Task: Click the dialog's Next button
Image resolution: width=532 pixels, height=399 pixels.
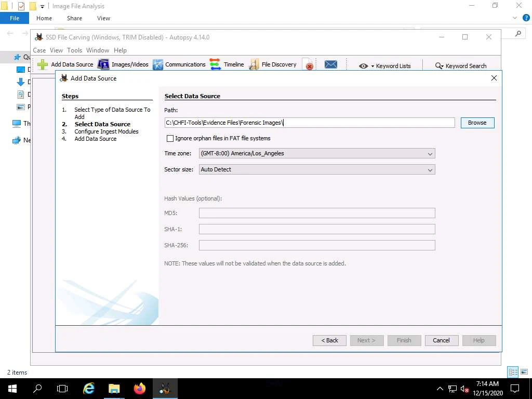Action: [367, 340]
